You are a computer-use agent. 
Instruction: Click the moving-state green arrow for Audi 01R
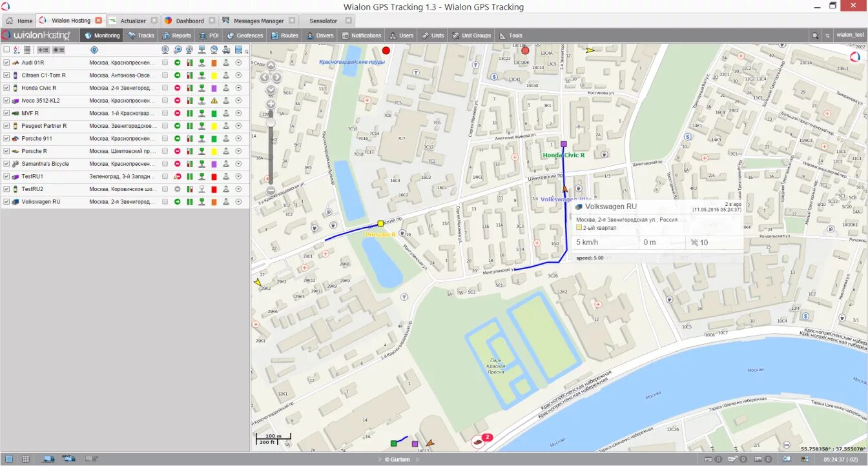177,63
